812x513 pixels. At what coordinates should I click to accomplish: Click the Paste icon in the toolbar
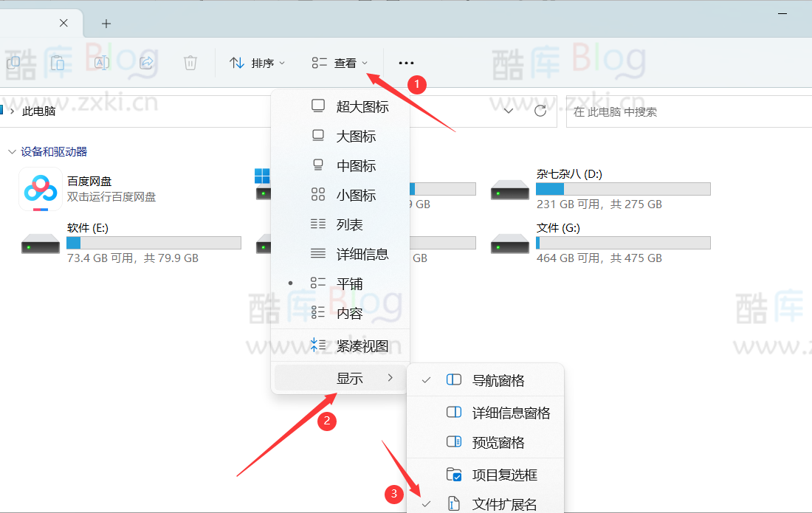tap(58, 63)
